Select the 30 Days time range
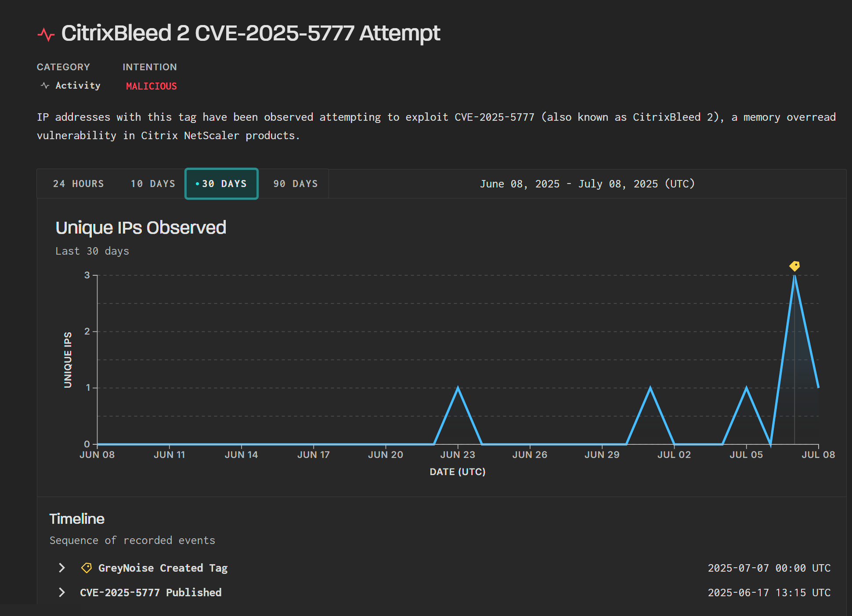Image resolution: width=852 pixels, height=616 pixels. (x=221, y=184)
